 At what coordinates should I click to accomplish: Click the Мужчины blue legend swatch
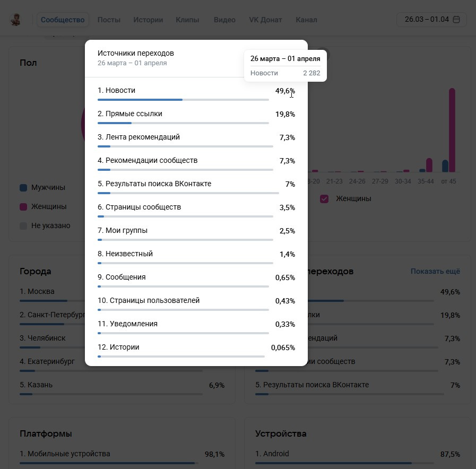[23, 188]
